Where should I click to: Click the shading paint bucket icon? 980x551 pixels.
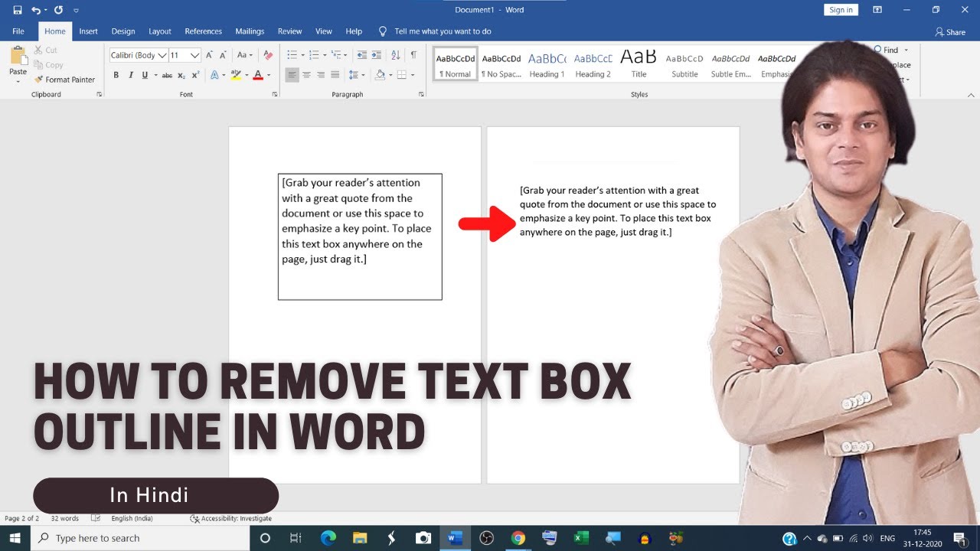[380, 75]
